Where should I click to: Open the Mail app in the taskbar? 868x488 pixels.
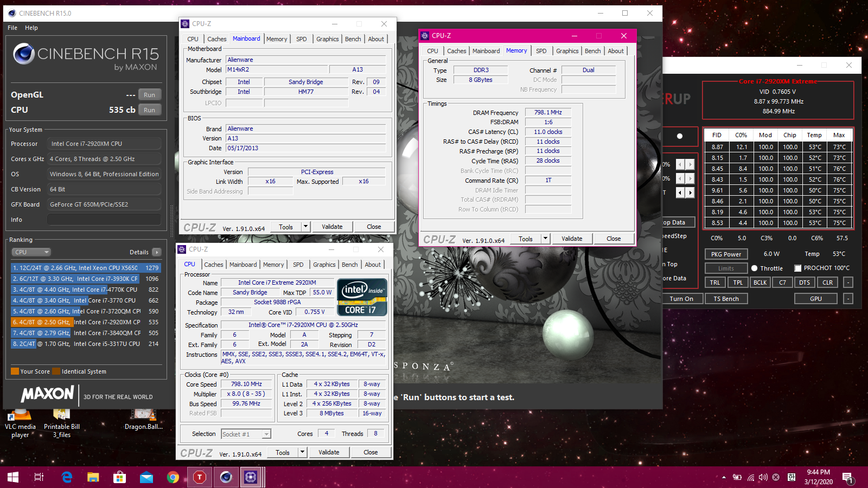tap(146, 477)
